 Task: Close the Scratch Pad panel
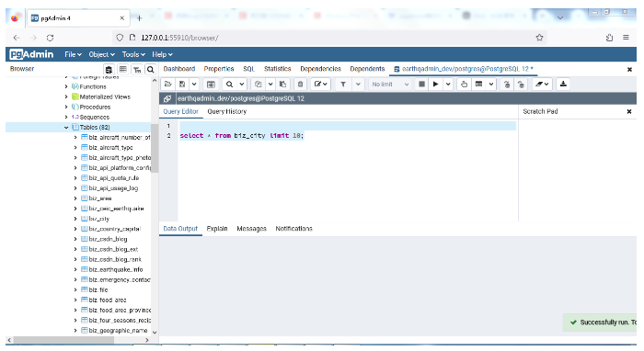click(628, 111)
